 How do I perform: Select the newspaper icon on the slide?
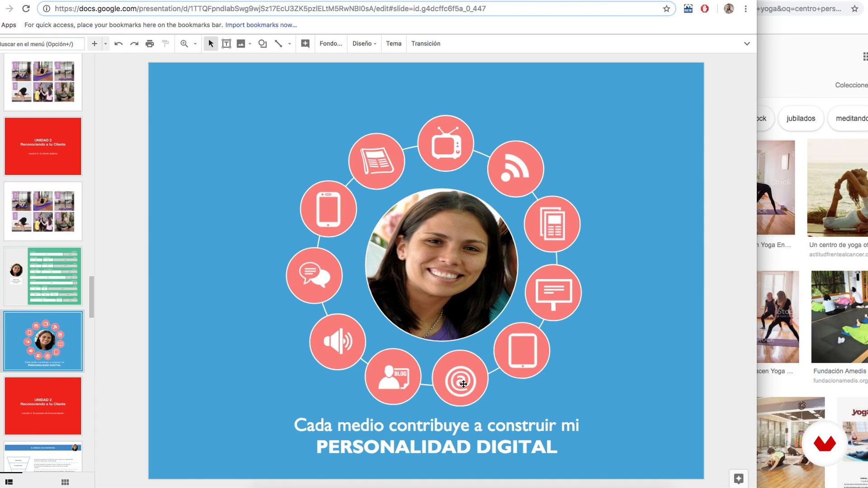click(x=376, y=161)
